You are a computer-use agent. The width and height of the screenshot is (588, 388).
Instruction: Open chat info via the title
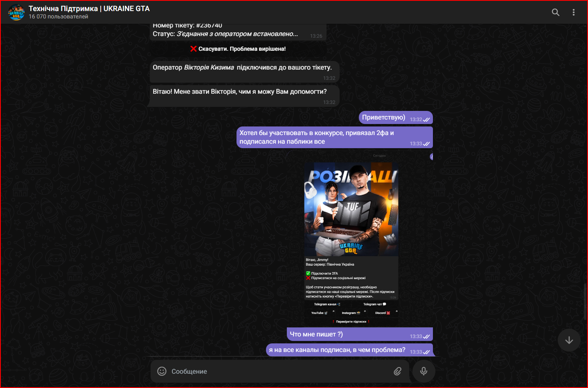point(89,9)
